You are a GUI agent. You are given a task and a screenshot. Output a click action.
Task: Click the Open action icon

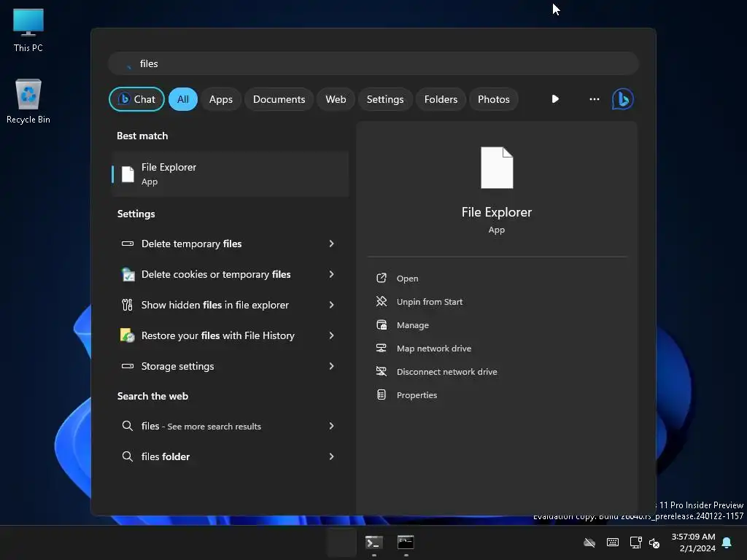coord(381,278)
